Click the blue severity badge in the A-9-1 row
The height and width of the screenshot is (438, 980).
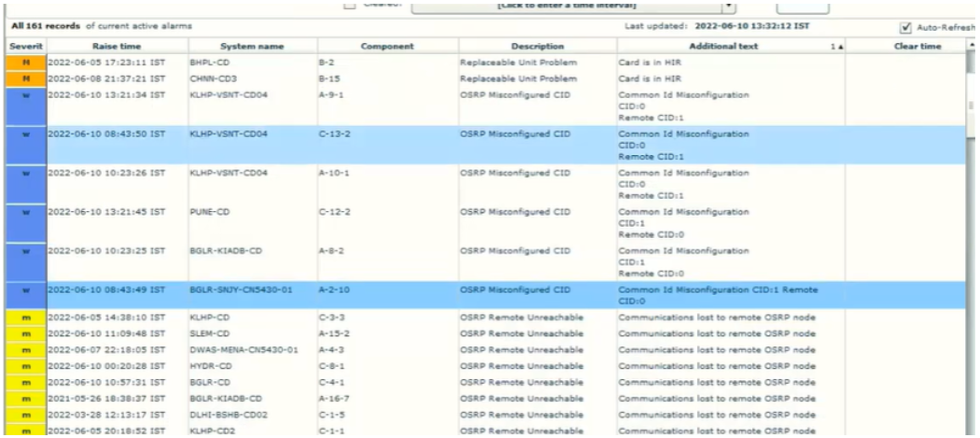[x=25, y=106]
